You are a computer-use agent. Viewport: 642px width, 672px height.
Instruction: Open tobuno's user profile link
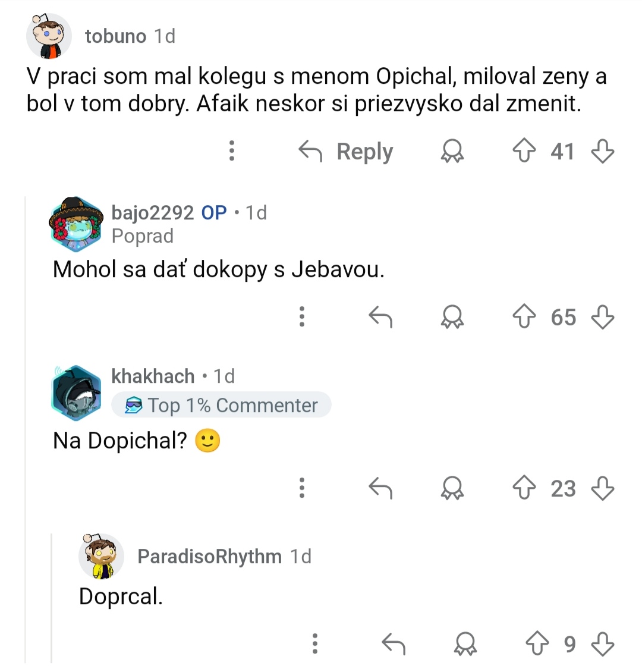(115, 36)
